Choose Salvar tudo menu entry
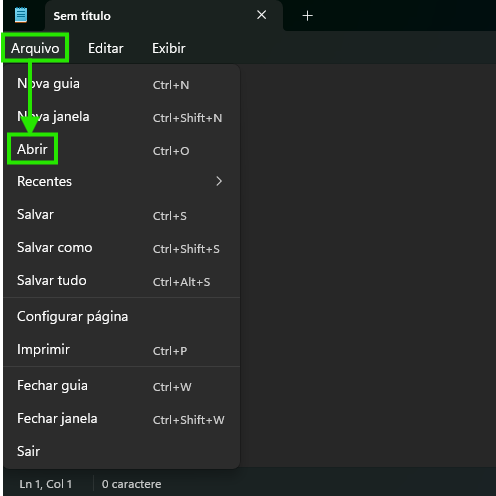The image size is (496, 496). pos(122,281)
